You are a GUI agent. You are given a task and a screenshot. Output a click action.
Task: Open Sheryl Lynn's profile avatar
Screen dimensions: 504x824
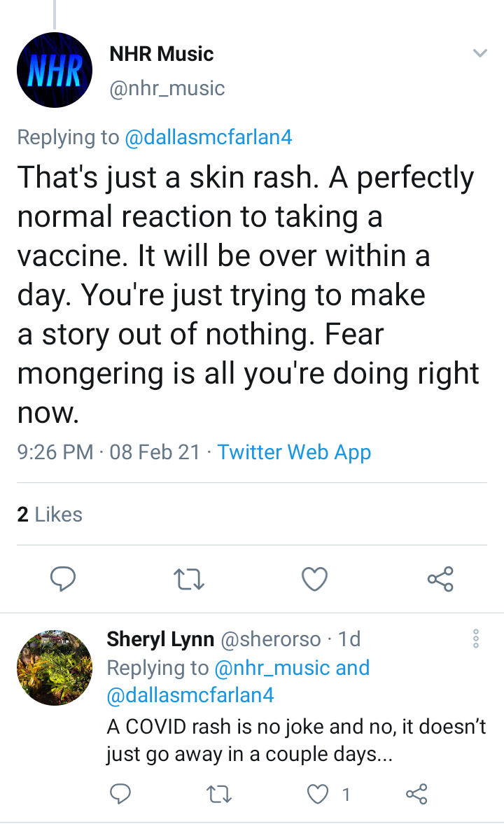pos(55,667)
